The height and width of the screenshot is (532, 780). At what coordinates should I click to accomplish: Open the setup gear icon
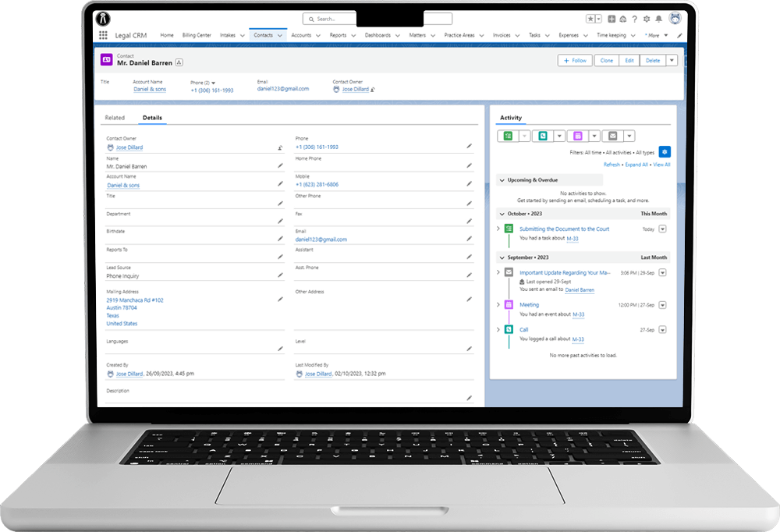pyautogui.click(x=646, y=19)
